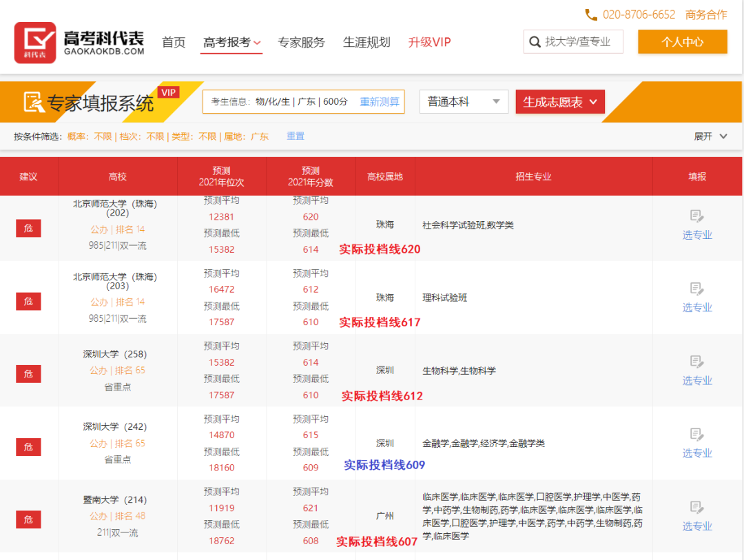Click the phone icon beside 020-8706-6652
Image resolution: width=744 pixels, height=560 pixels.
(x=591, y=14)
